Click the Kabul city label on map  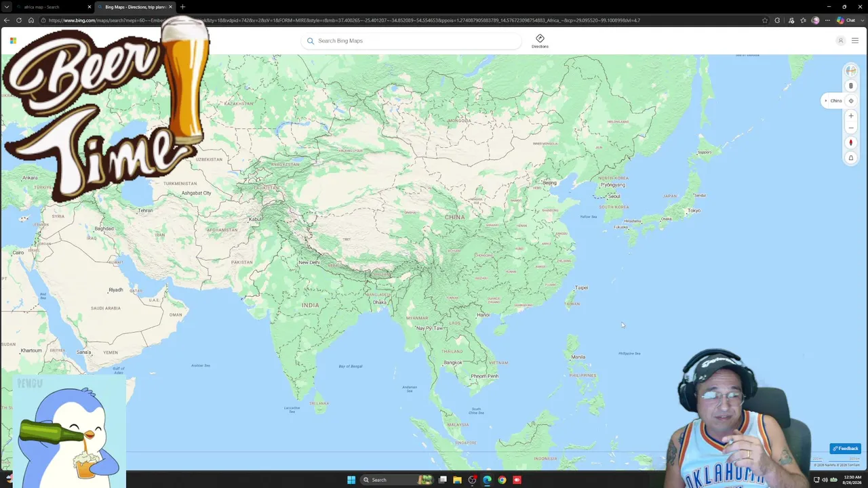pos(255,220)
